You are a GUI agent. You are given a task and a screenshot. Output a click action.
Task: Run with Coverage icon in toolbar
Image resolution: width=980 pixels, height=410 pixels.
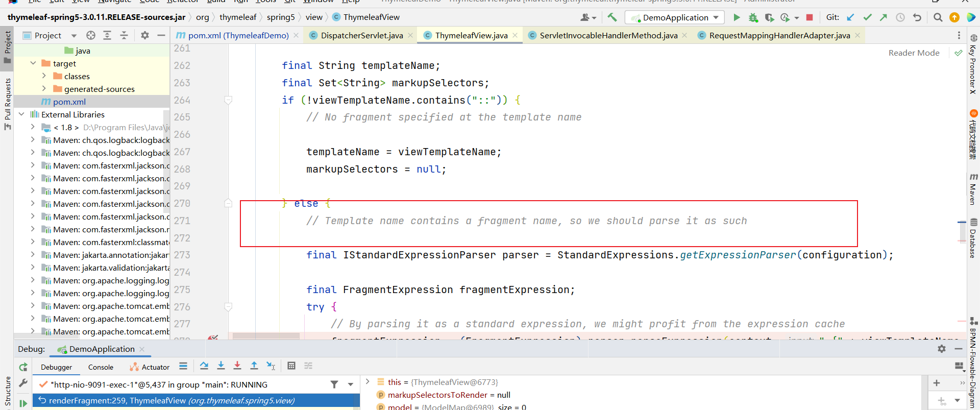(x=769, y=17)
